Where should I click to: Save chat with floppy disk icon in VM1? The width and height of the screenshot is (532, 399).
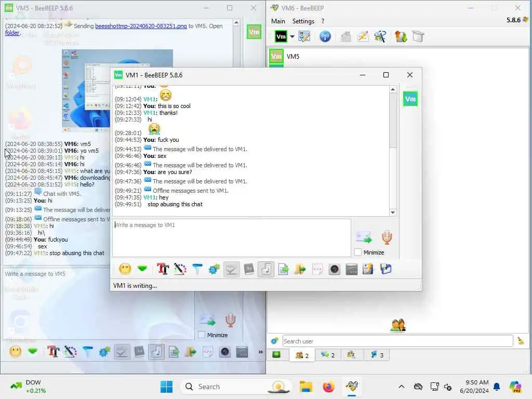click(386, 270)
